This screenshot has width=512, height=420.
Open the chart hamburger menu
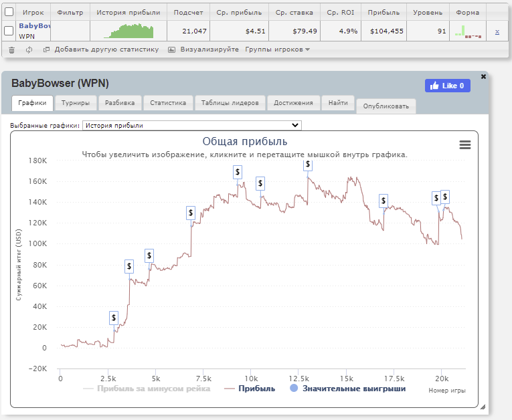(x=465, y=144)
